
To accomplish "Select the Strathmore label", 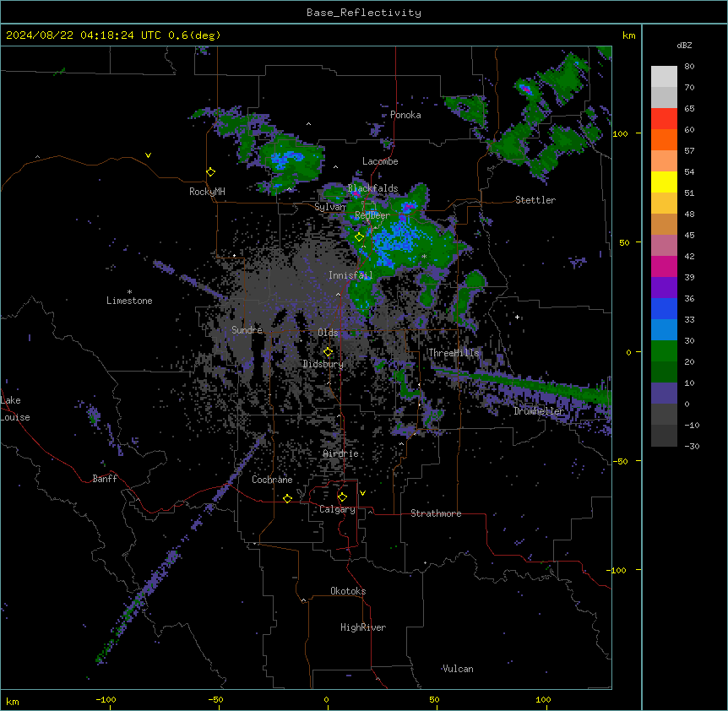I will coord(436,513).
